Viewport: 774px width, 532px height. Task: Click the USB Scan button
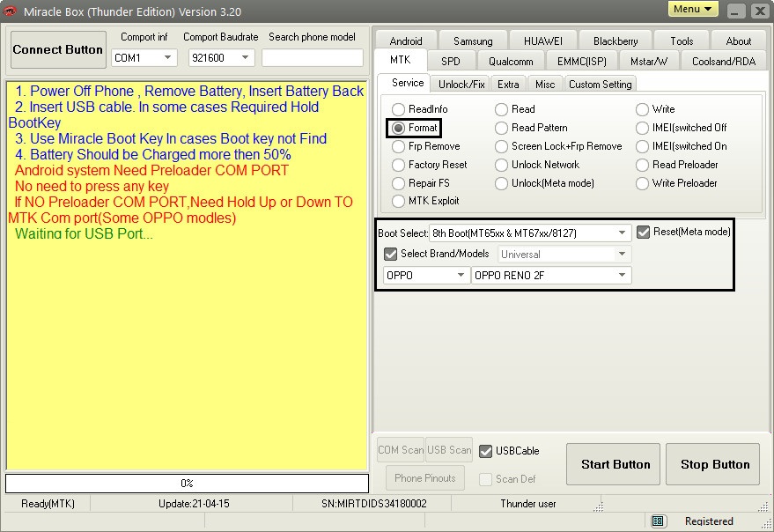point(449,450)
